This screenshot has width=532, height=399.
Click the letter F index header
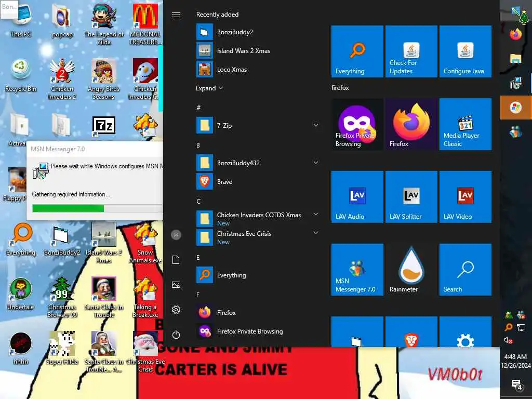pos(198,295)
